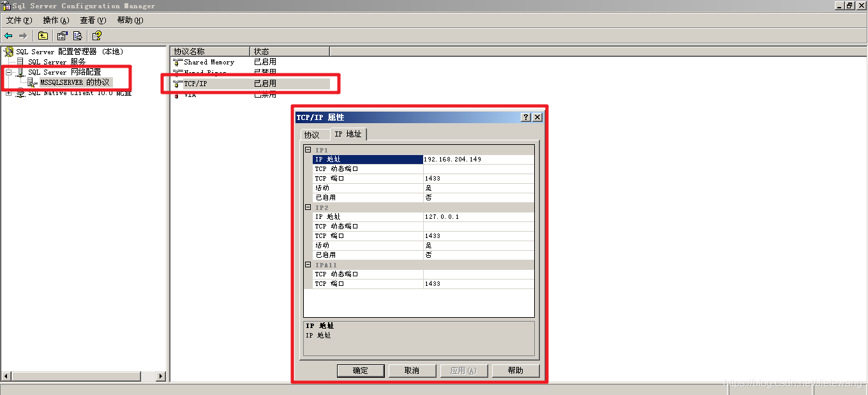Open Properties from the toolbar icon
This screenshot has width=868, height=395.
click(63, 36)
